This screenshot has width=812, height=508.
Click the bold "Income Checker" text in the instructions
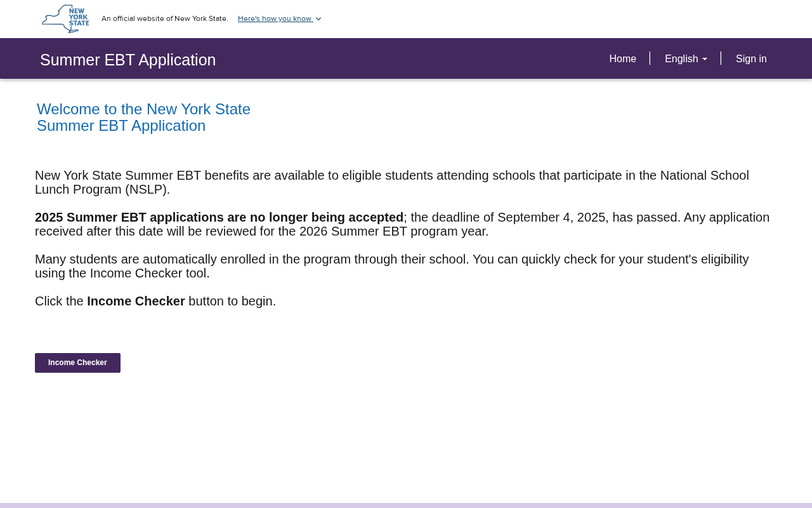(136, 301)
